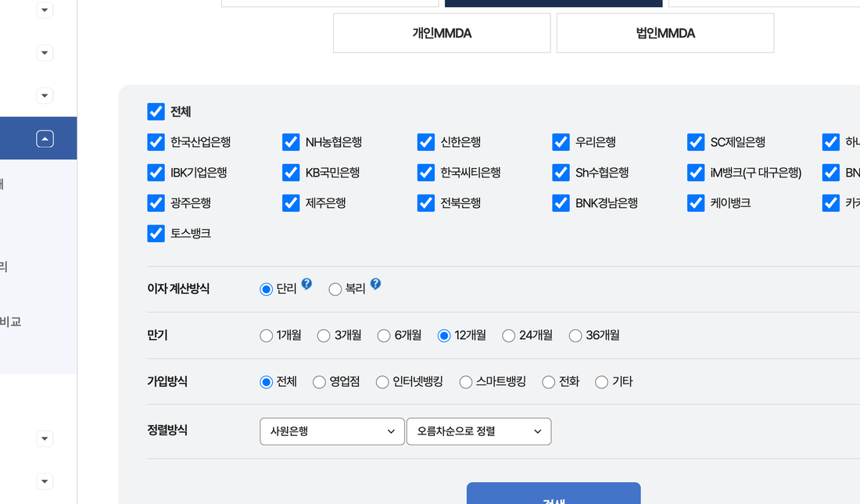The height and width of the screenshot is (504, 860).
Task: Select 전체 under 가입방식
Action: (266, 382)
